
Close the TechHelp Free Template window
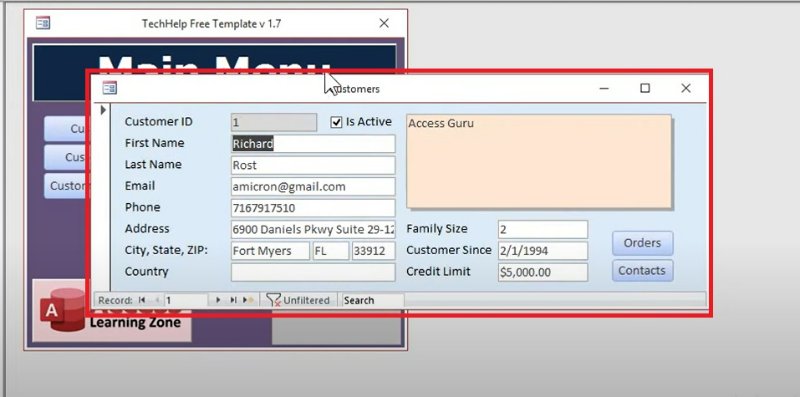(x=384, y=23)
